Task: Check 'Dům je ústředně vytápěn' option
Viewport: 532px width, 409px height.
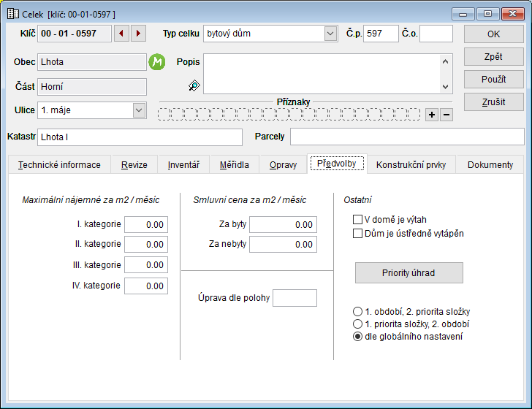Action: point(358,234)
